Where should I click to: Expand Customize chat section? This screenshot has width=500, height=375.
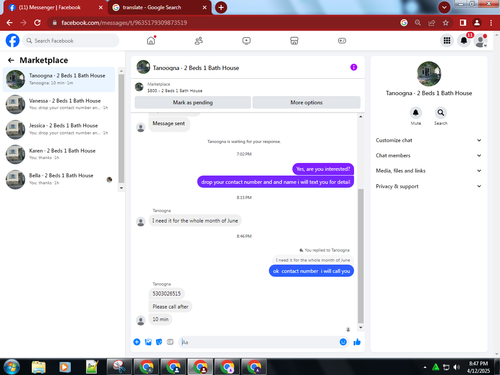click(428, 140)
